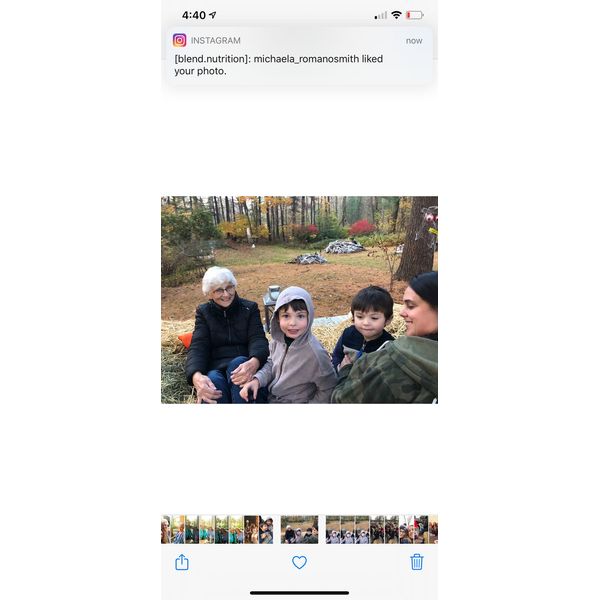Image resolution: width=600 pixels, height=600 pixels.
Task: Delete the photo using the trash icon
Action: (417, 562)
